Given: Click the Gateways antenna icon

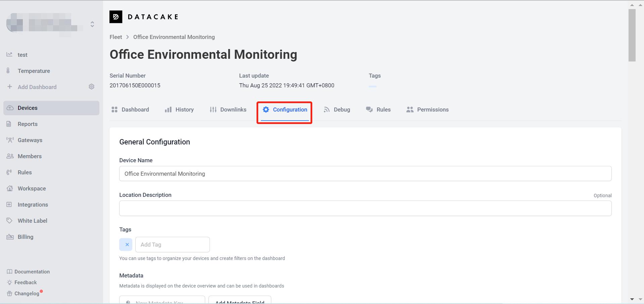Looking at the screenshot, I should [10, 140].
